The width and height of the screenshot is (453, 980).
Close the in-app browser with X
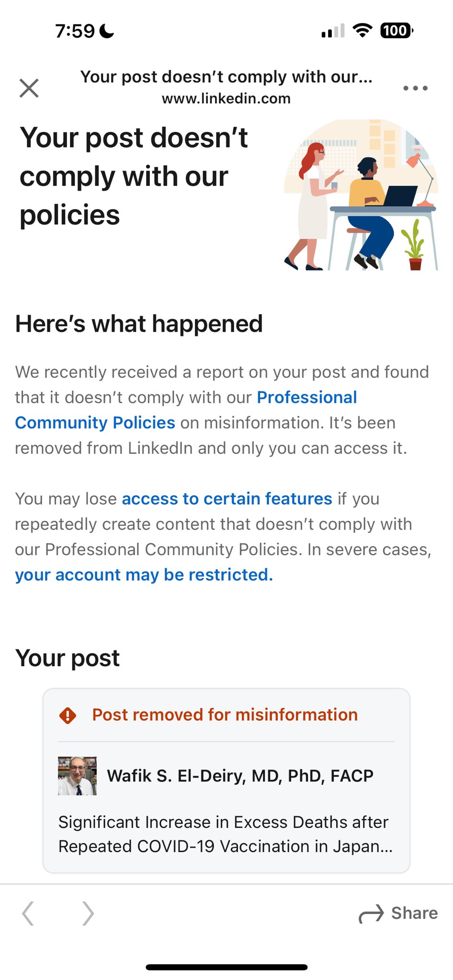tap(29, 88)
